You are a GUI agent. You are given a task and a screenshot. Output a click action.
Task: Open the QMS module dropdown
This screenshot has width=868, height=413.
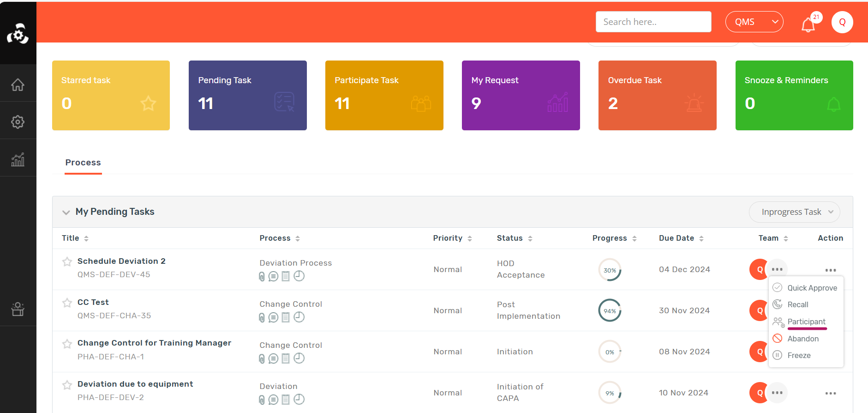[754, 22]
